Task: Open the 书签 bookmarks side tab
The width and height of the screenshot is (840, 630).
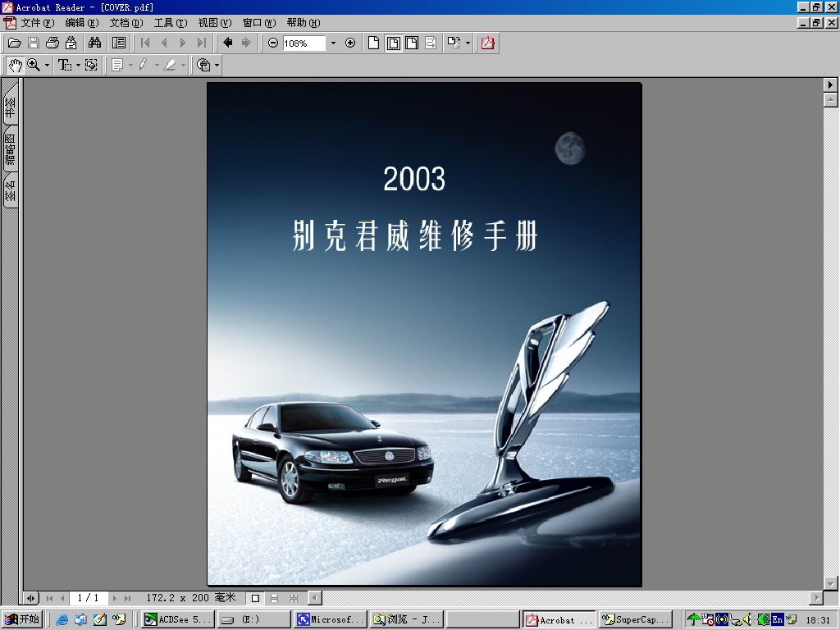Action: [x=10, y=104]
